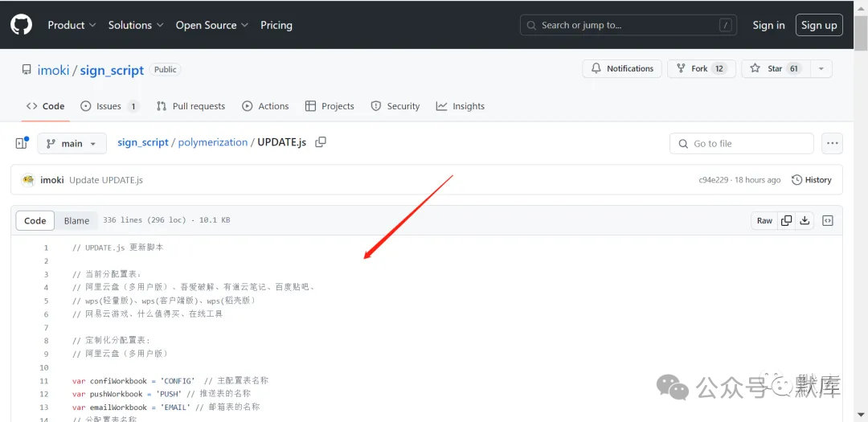Open the Raw file view

(x=764, y=220)
